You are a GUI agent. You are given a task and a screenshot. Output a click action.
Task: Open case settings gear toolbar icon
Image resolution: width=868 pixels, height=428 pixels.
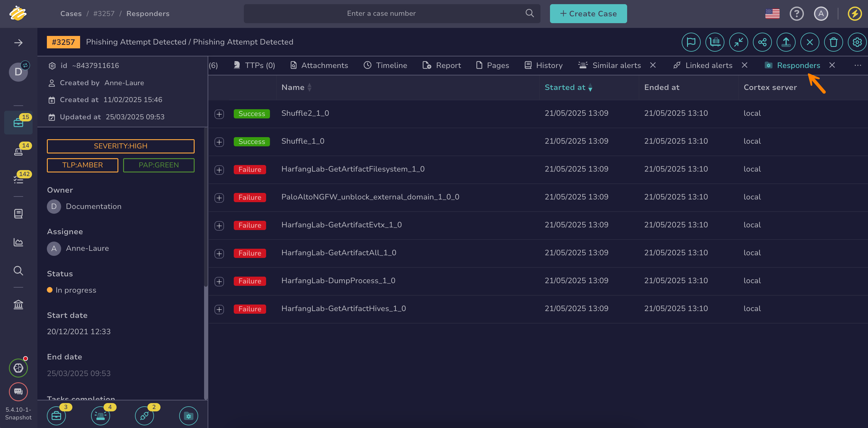857,42
